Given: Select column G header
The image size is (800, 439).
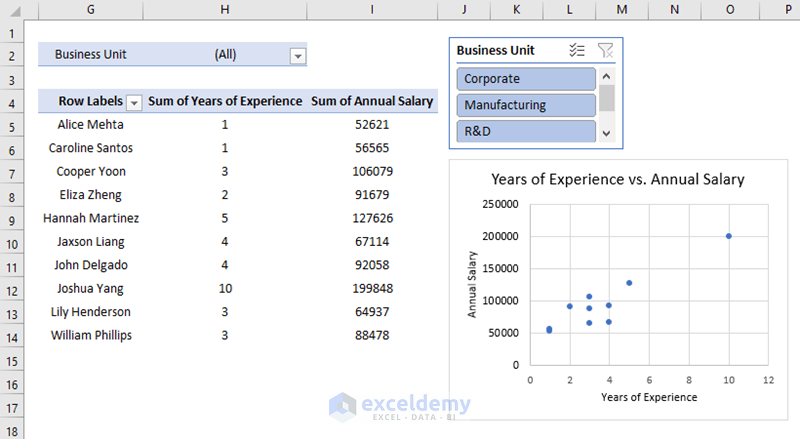Looking at the screenshot, I should (x=90, y=10).
